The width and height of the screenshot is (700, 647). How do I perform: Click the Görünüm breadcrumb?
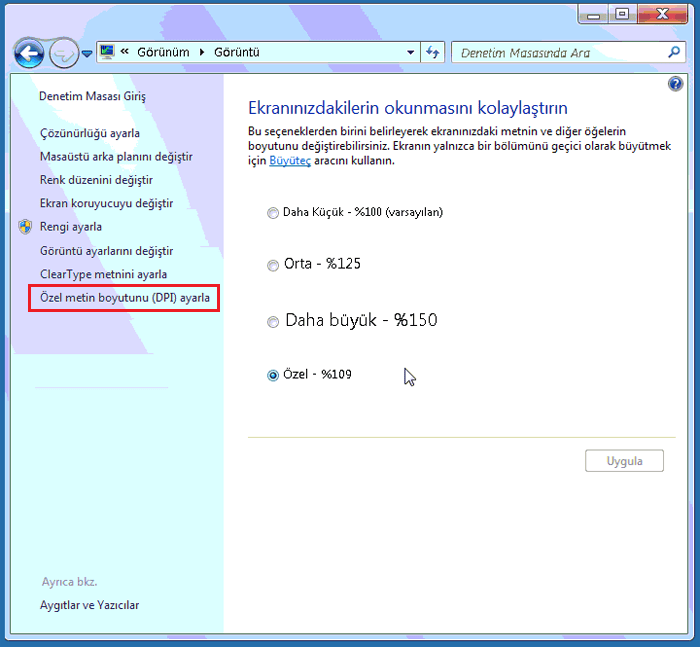pyautogui.click(x=163, y=52)
